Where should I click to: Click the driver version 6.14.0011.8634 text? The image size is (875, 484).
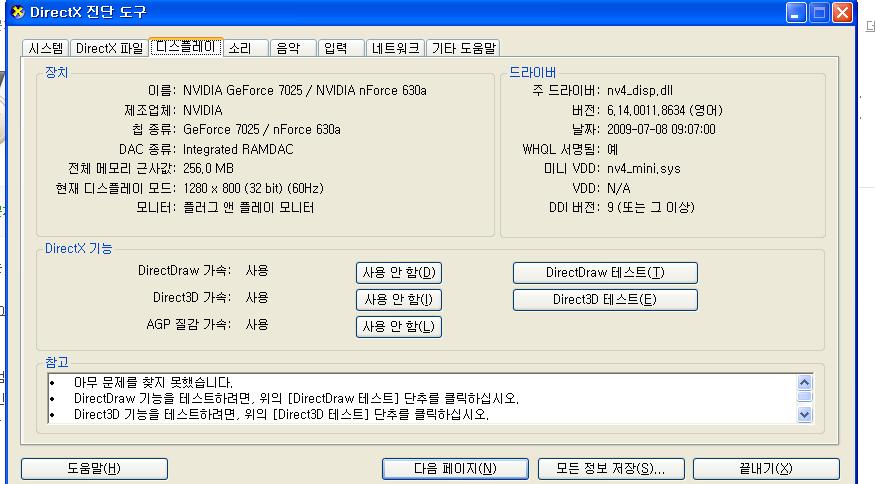pos(665,111)
